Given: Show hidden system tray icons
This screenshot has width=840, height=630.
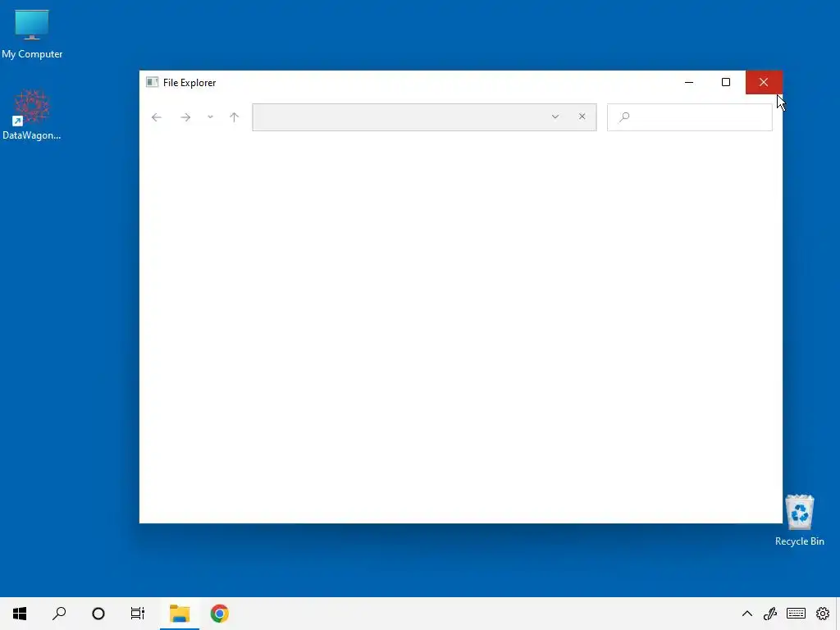Looking at the screenshot, I should pyautogui.click(x=746, y=614).
